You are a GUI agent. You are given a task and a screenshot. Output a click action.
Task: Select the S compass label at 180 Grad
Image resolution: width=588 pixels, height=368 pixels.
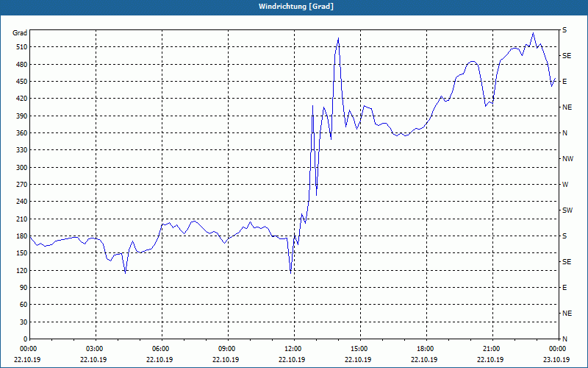pos(564,236)
